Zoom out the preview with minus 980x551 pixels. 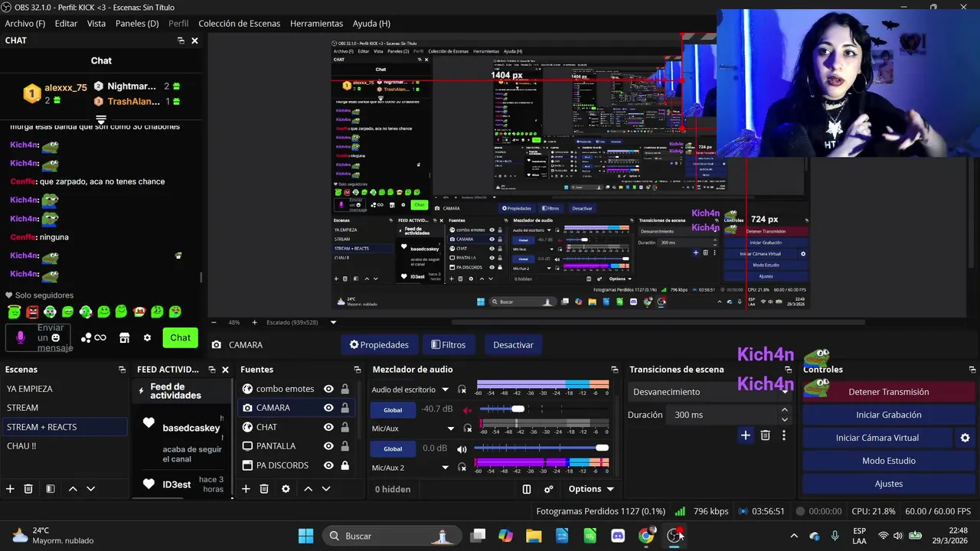[213, 322]
